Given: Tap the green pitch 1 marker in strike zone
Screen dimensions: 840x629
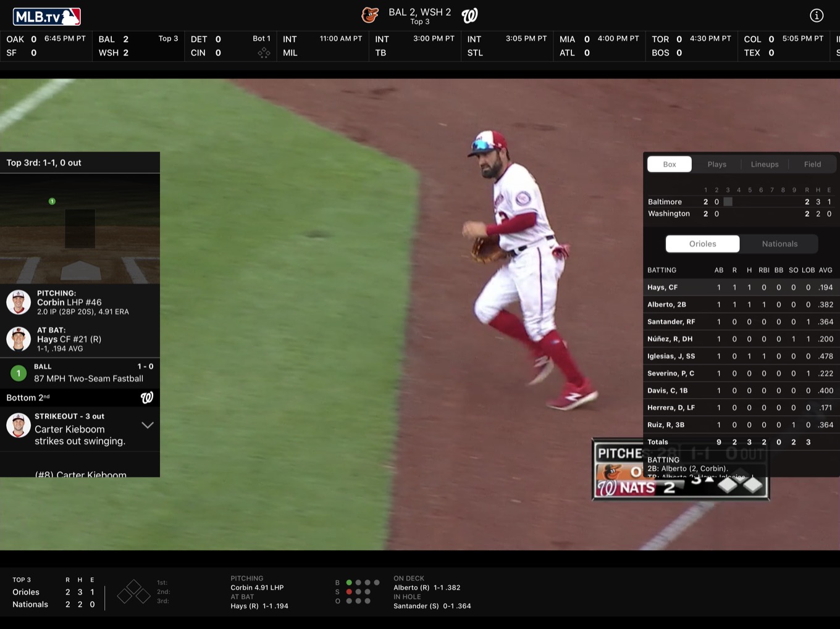Looking at the screenshot, I should point(52,201).
